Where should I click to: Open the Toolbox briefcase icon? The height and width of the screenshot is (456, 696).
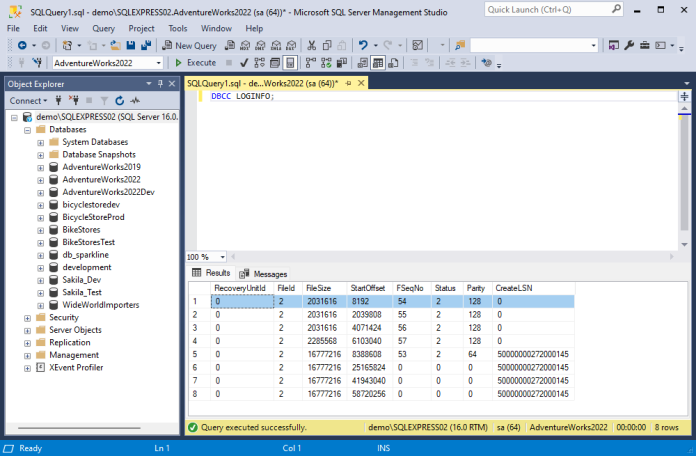tap(645, 45)
